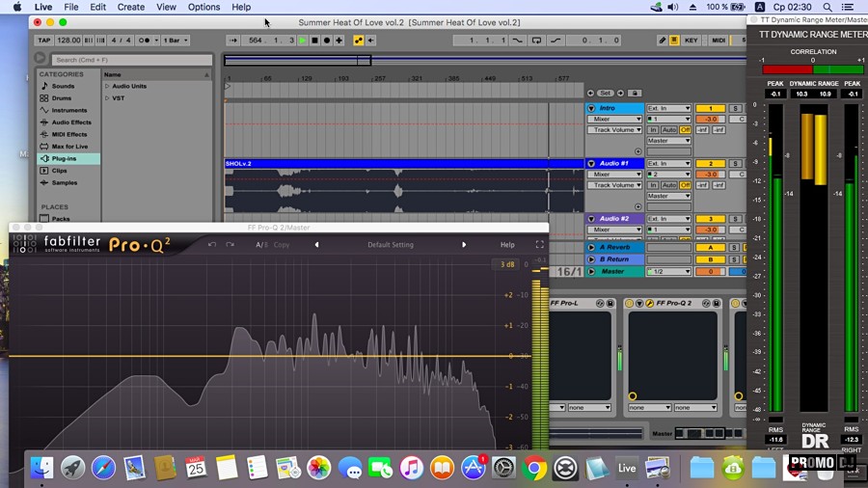Click the Pro-Q 2 undo arrow
868x488 pixels.
212,245
